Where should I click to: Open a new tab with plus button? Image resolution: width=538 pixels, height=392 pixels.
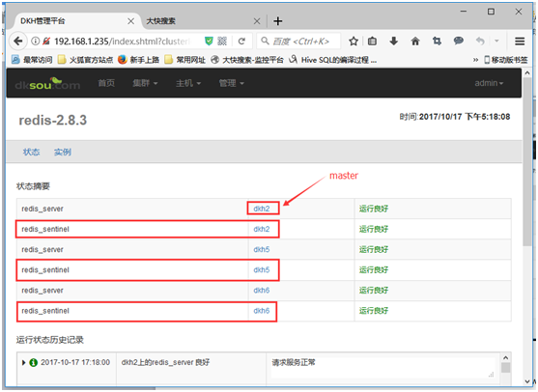[278, 21]
